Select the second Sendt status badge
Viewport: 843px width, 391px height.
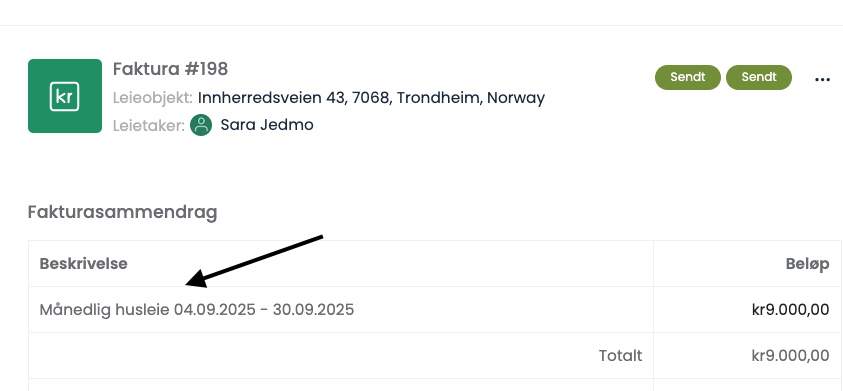point(759,77)
